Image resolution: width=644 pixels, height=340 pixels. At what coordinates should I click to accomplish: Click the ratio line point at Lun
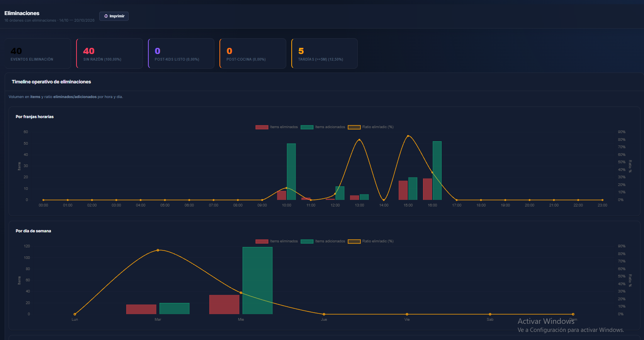75,314
